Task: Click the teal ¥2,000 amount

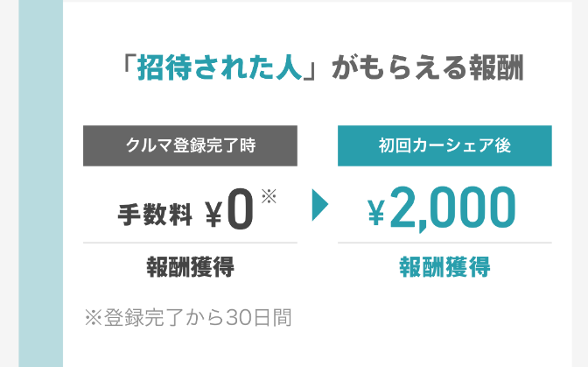Action: click(x=442, y=208)
